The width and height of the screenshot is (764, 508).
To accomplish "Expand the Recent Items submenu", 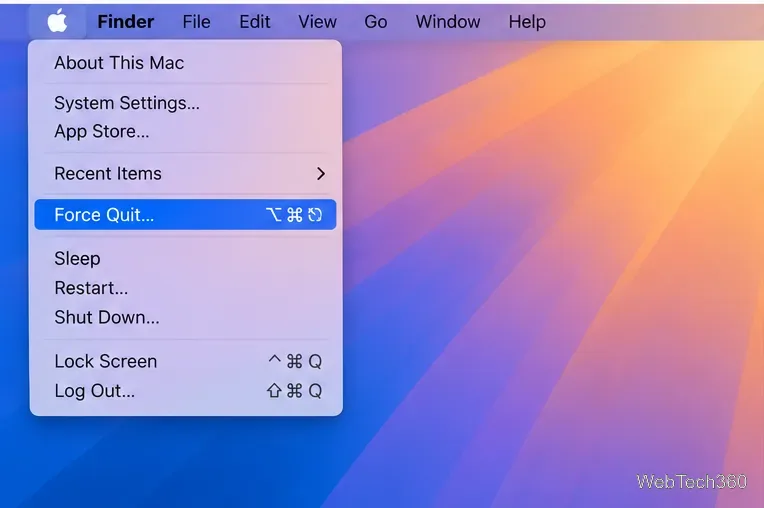I will [x=185, y=174].
